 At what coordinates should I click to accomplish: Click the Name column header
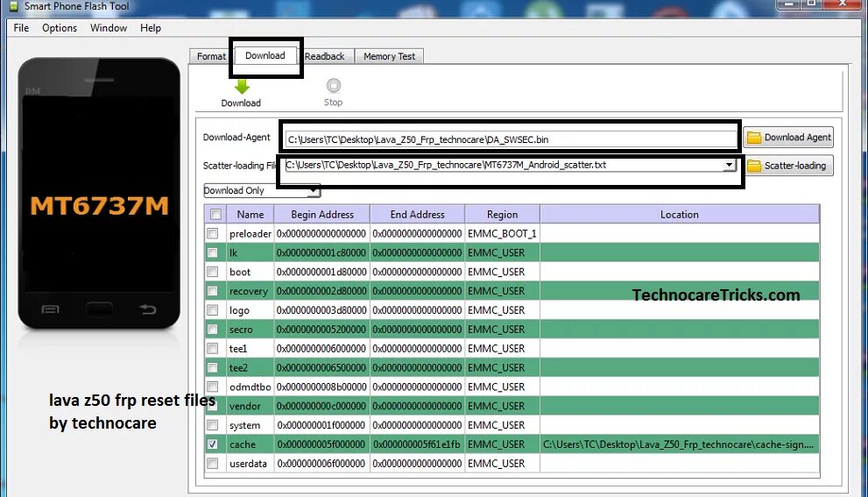click(x=251, y=215)
